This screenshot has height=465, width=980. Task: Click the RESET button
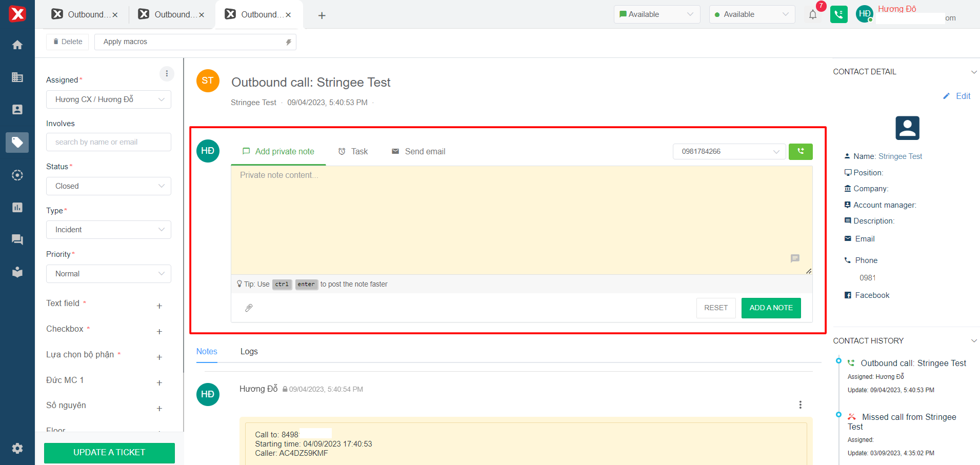(x=716, y=308)
